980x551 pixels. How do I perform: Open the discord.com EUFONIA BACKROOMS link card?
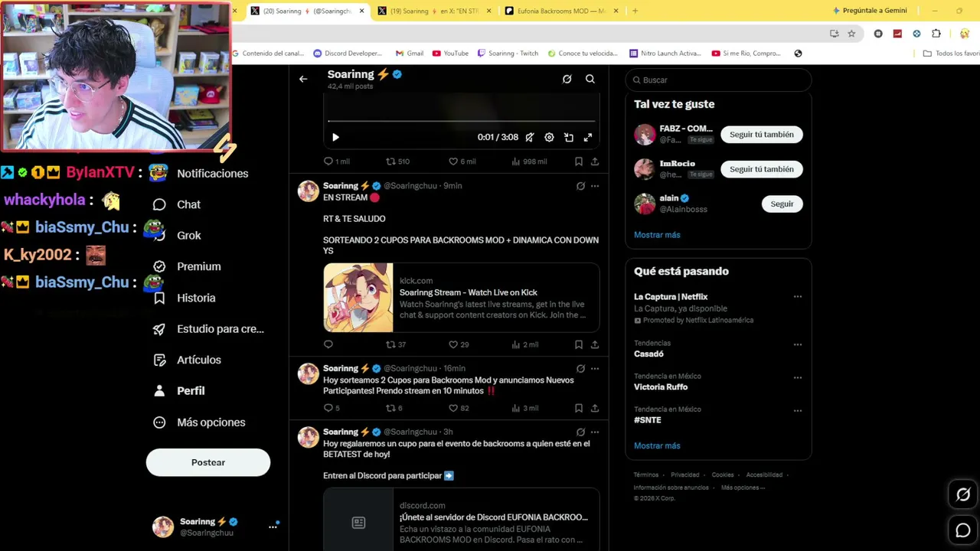click(461, 519)
